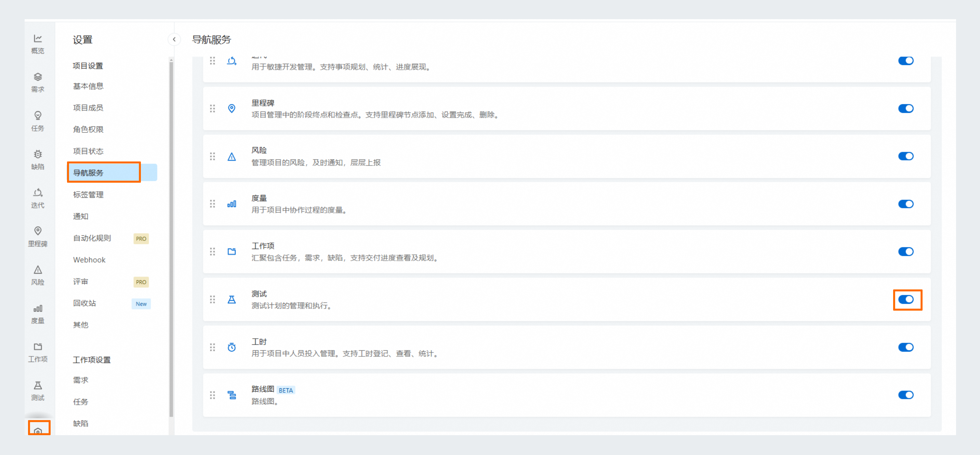980x455 pixels.
Task: Open 测试 testing icon in left rail
Action: pyautogui.click(x=38, y=391)
